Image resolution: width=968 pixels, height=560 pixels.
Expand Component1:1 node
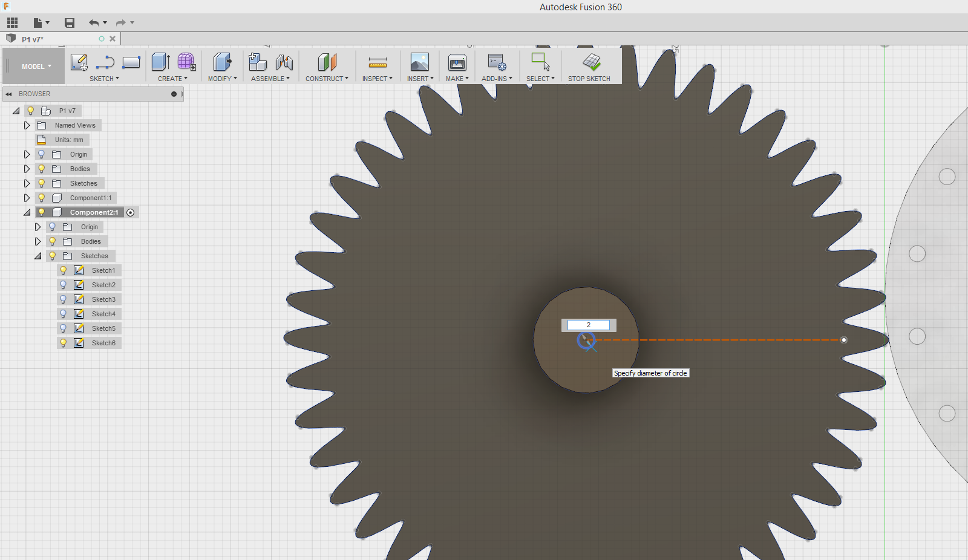pos(27,198)
